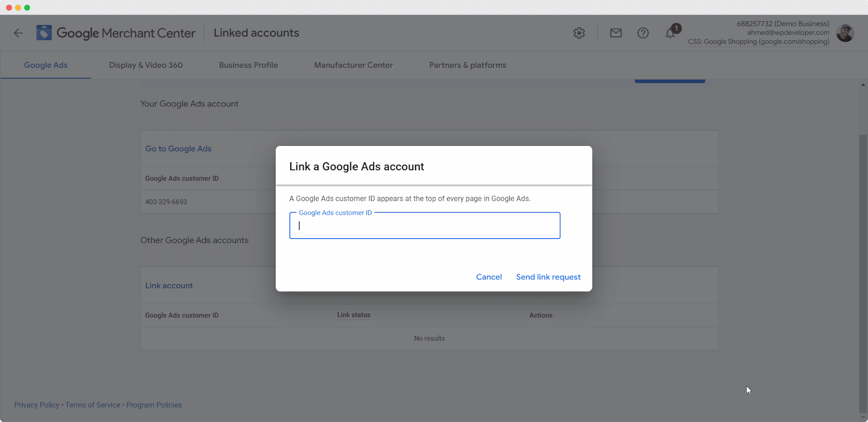
Task: Click the No results text
Action: click(429, 338)
